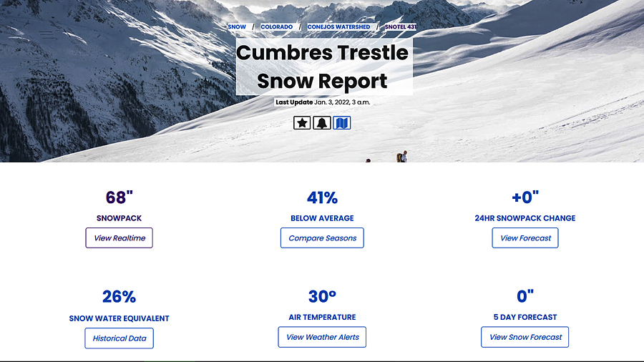This screenshot has height=362, width=644.
Task: Click the 41% below average value
Action: 323,198
